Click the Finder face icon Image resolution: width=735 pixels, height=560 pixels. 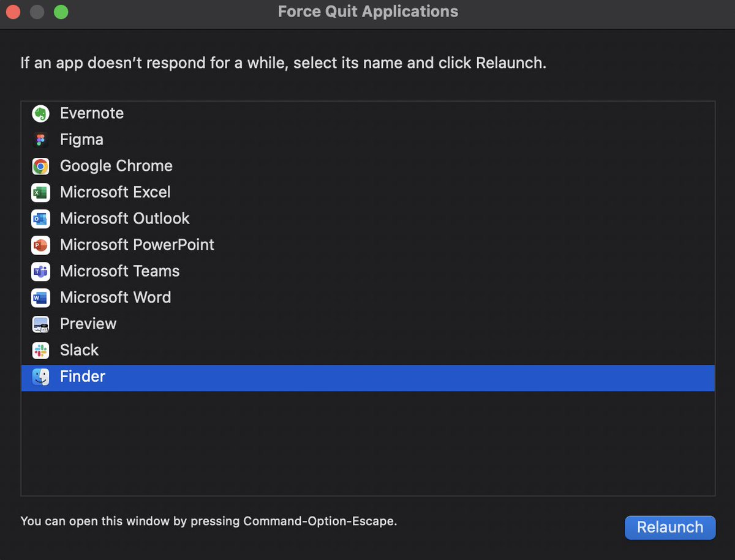40,376
